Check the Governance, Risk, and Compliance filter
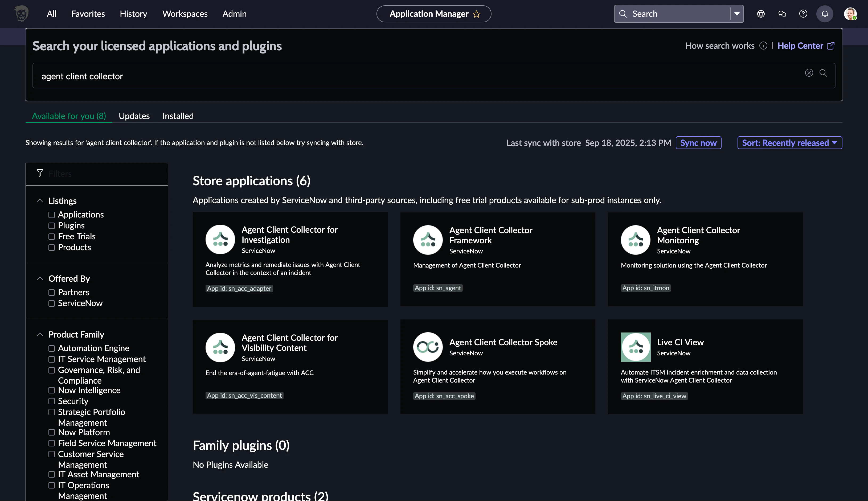This screenshot has width=868, height=501. [x=52, y=371]
